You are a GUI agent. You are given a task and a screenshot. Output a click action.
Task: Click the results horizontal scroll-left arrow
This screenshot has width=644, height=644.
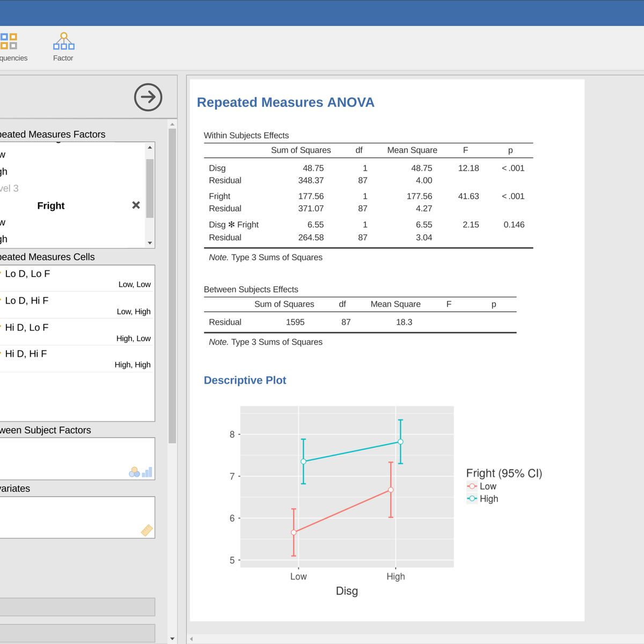(192, 639)
